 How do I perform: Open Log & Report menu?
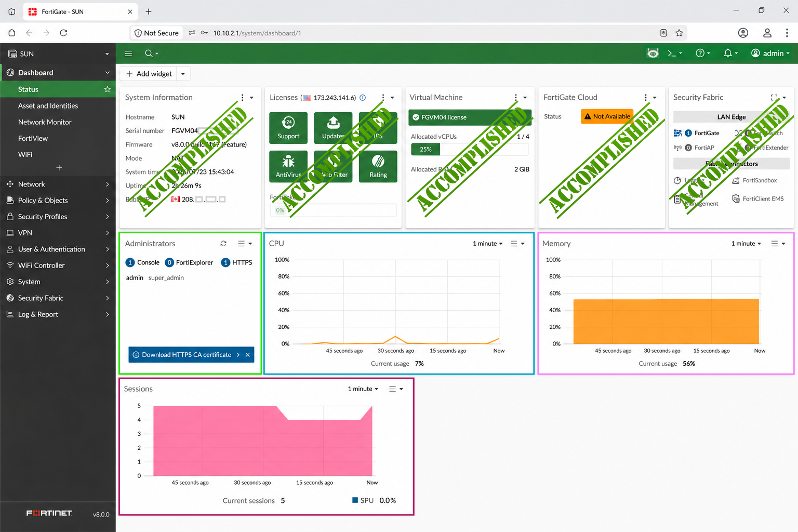click(x=59, y=314)
